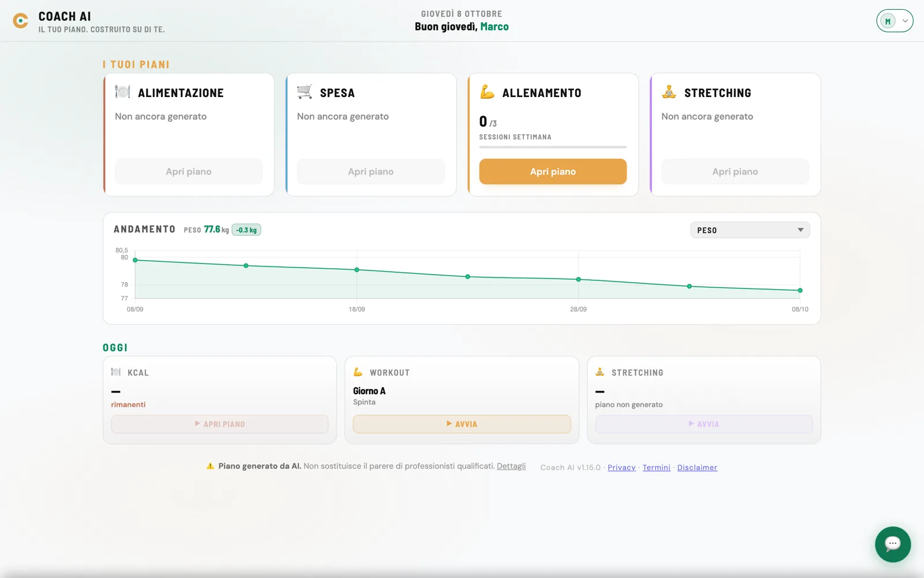Click the Kcal card plate icon

pos(116,372)
